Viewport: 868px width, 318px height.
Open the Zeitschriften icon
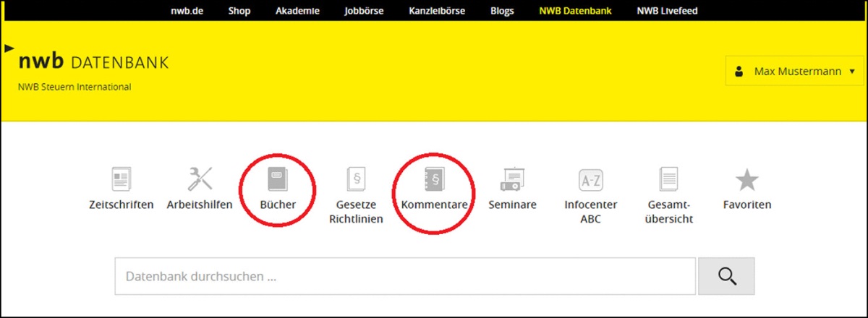point(121,179)
